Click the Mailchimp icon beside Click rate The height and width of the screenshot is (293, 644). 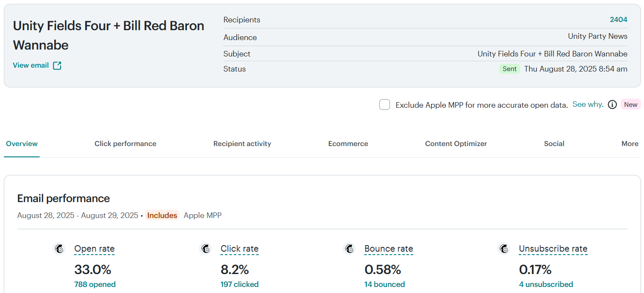coord(206,249)
